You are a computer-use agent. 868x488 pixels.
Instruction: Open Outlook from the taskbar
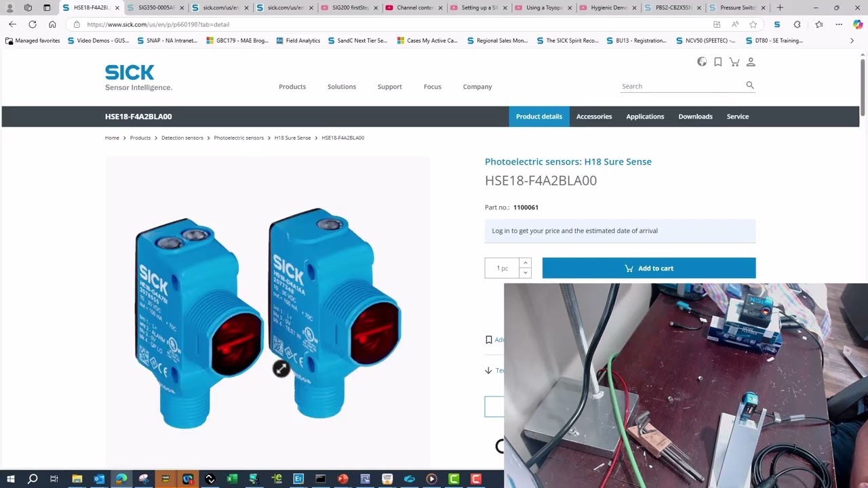tap(99, 479)
